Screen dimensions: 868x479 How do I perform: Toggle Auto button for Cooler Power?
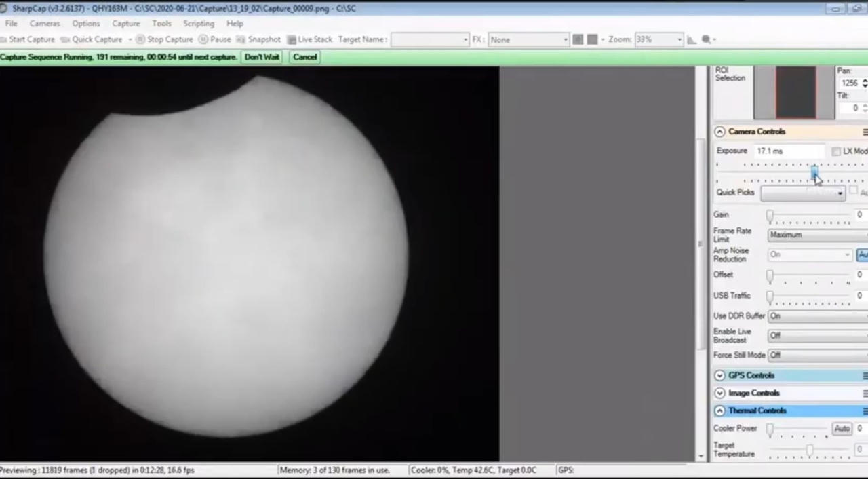842,429
